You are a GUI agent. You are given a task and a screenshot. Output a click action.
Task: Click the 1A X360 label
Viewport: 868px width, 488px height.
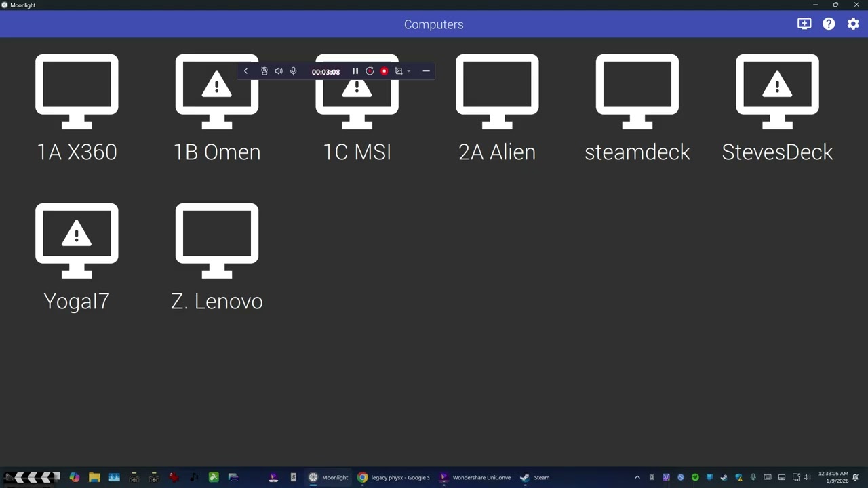pyautogui.click(x=77, y=152)
